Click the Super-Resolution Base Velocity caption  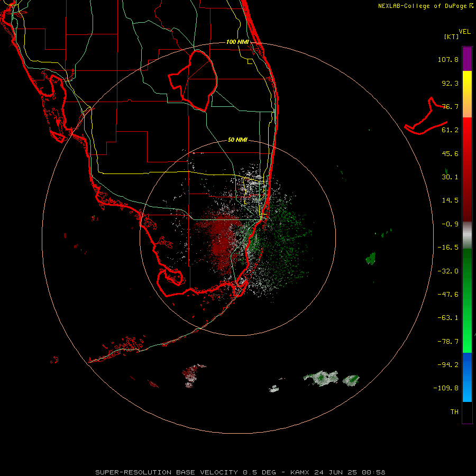240,472
